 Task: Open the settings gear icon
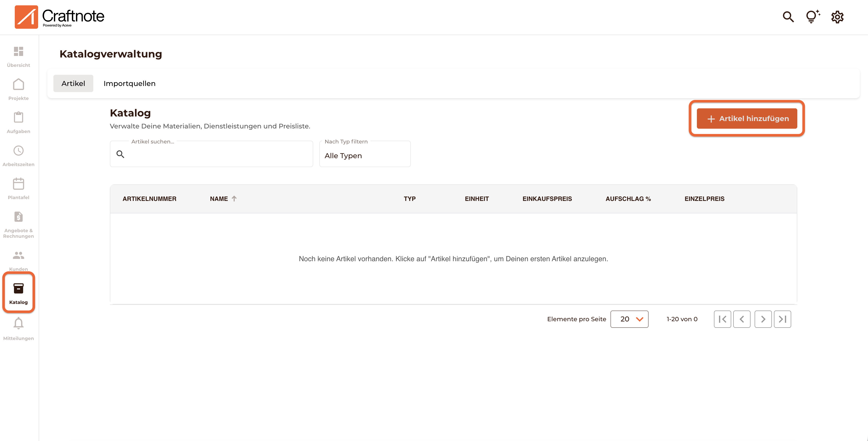tap(837, 17)
